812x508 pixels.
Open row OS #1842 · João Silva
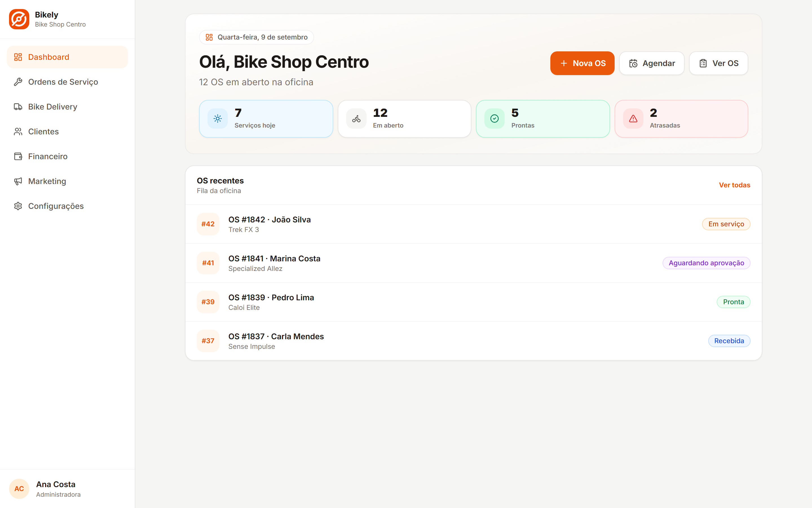click(473, 224)
